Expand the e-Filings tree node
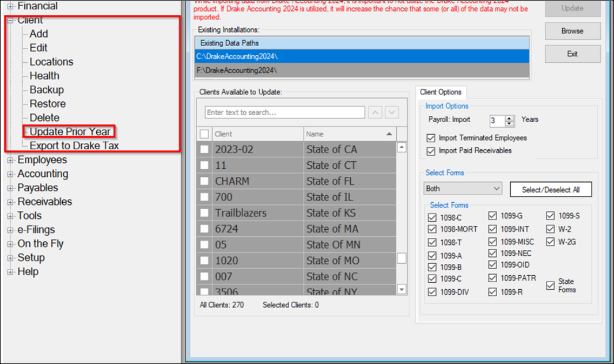The image size is (614, 364). 10,230
